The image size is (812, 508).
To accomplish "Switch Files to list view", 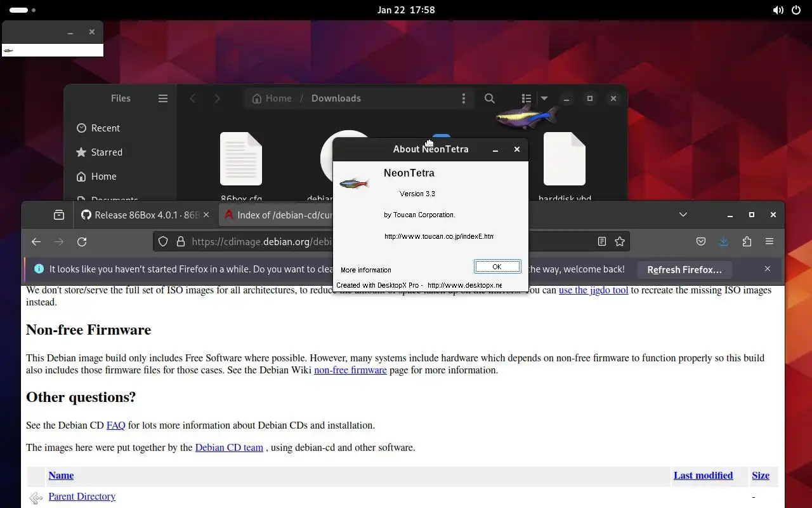I will 526,98.
